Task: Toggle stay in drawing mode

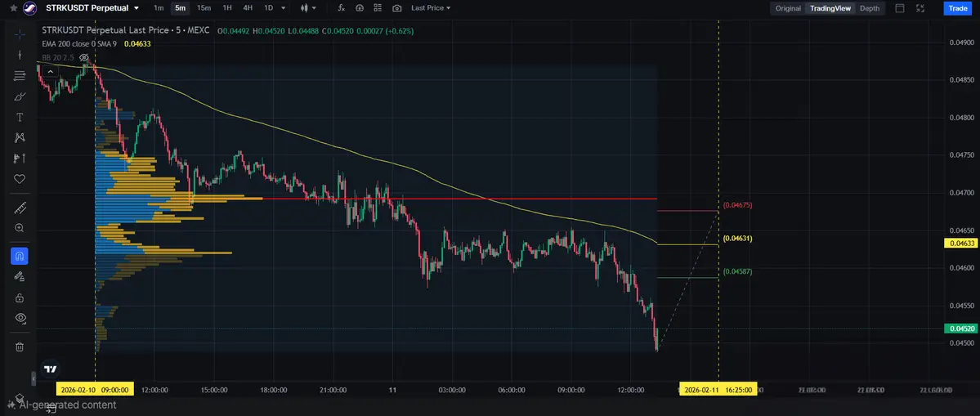Action: pyautogui.click(x=20, y=277)
